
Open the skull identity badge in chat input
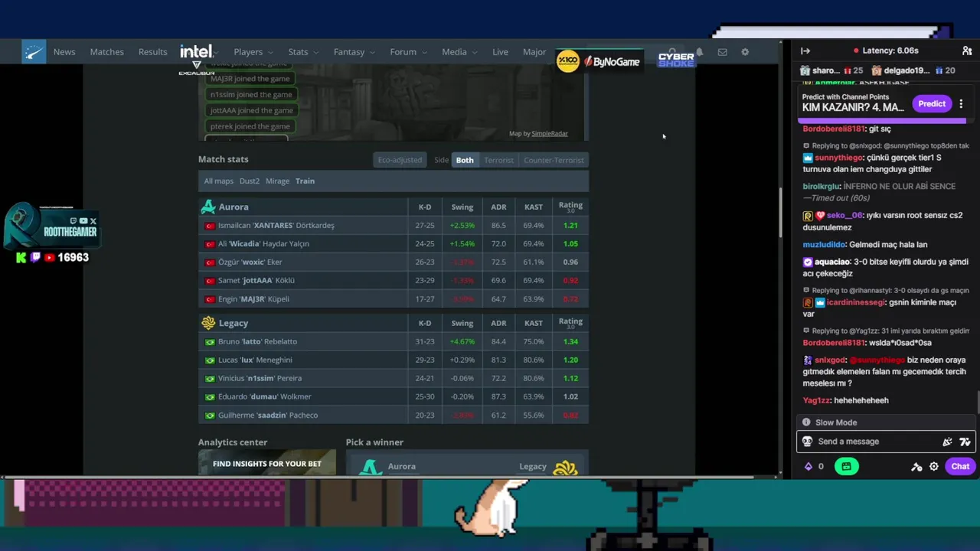pyautogui.click(x=807, y=442)
